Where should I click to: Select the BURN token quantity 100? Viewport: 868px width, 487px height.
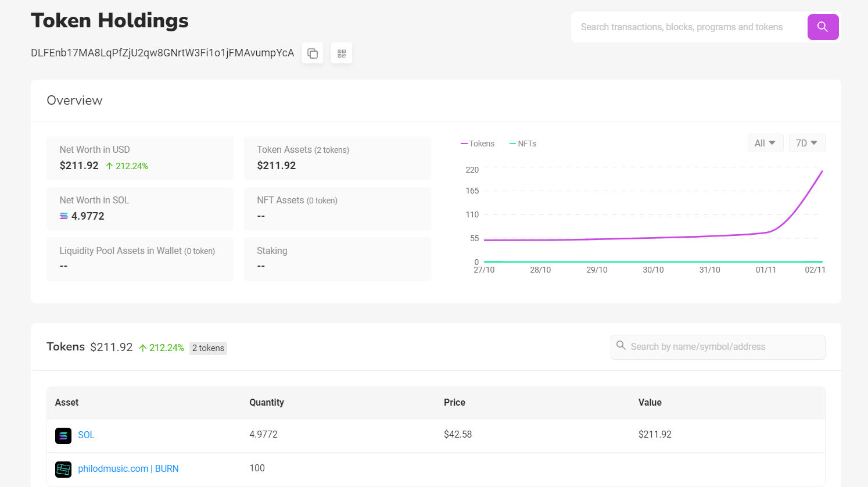click(x=257, y=468)
